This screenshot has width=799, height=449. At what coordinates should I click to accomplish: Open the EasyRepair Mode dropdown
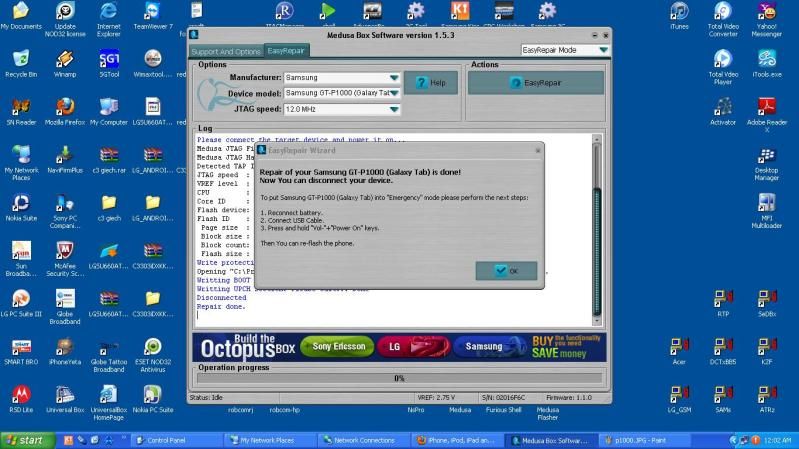coord(603,50)
